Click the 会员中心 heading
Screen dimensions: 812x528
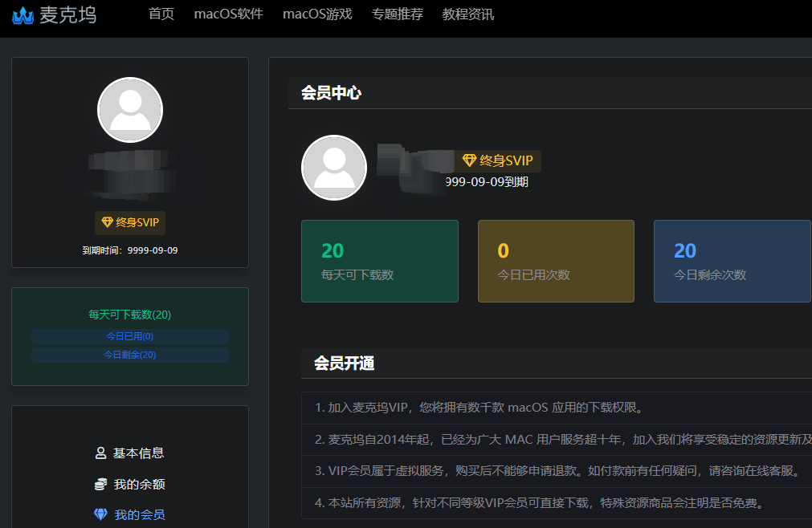[x=332, y=93]
